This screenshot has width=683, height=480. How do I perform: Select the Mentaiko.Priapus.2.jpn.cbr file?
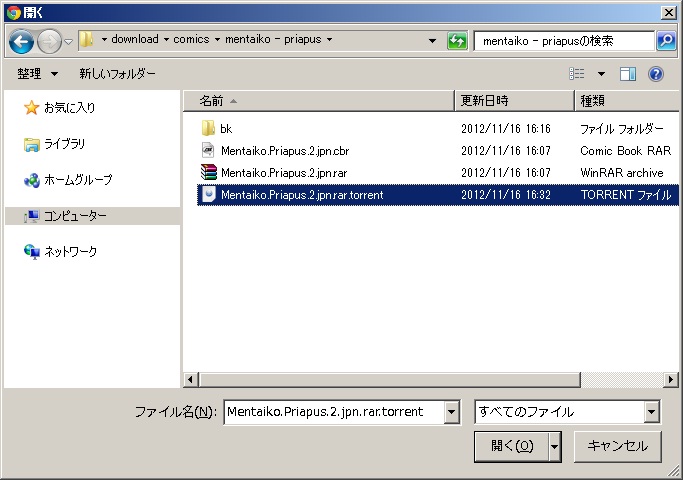(284, 151)
